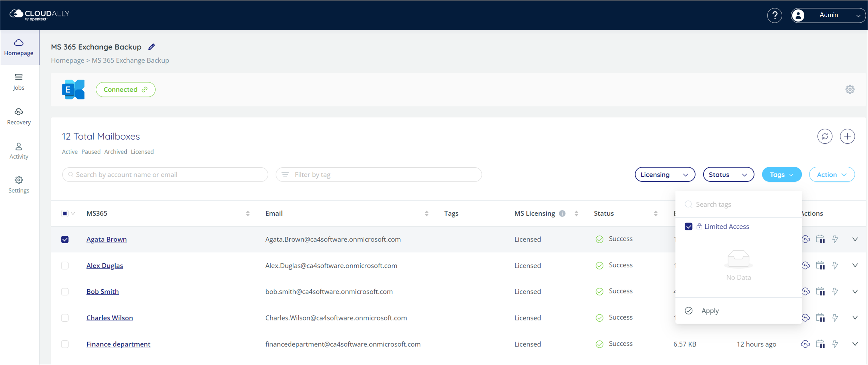Open Settings in sidebar
868x365 pixels.
[x=19, y=185]
